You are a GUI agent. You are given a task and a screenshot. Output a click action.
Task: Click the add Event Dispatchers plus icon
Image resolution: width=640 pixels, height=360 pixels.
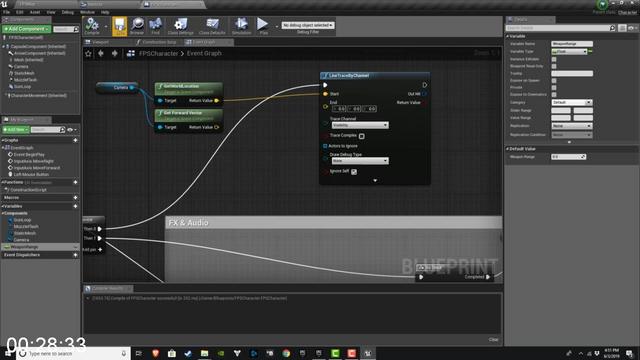76,255
